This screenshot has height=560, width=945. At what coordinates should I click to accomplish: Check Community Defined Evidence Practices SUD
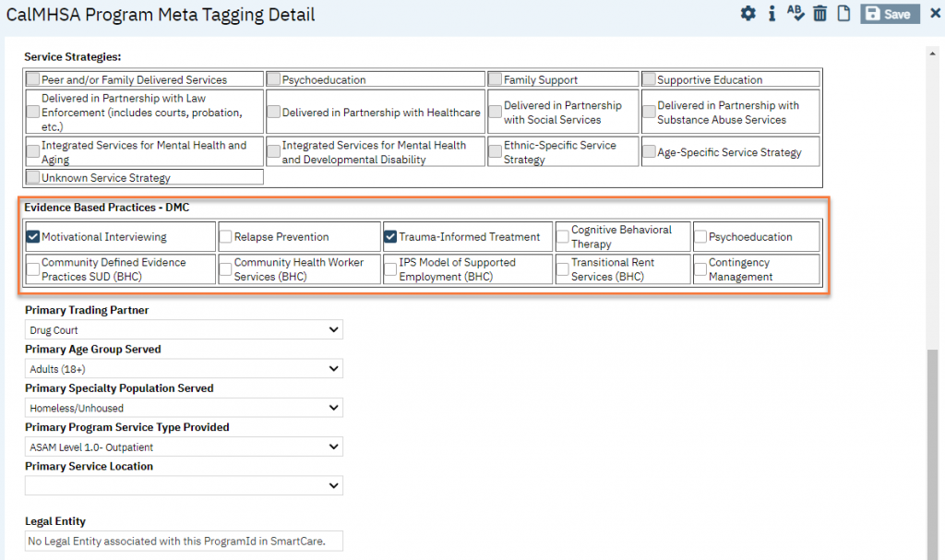click(33, 268)
